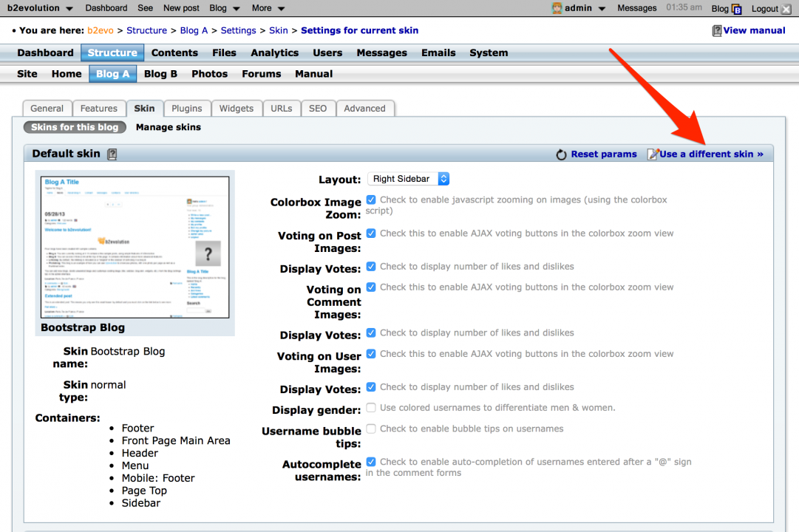Click the Reset params link
Screen dimensions: 799x532
pyautogui.click(x=604, y=154)
